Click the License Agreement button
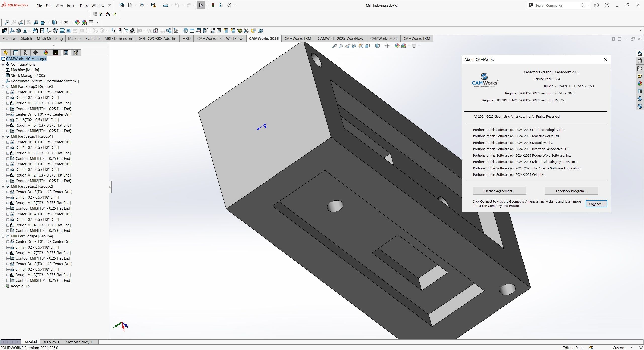 click(x=499, y=191)
